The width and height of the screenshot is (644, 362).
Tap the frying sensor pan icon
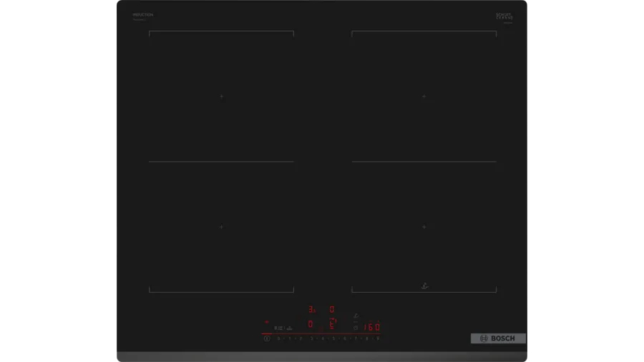click(356, 316)
